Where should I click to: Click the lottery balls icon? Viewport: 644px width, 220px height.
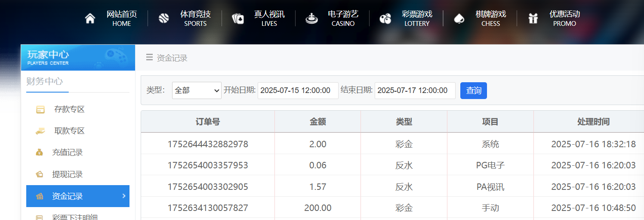point(385,19)
